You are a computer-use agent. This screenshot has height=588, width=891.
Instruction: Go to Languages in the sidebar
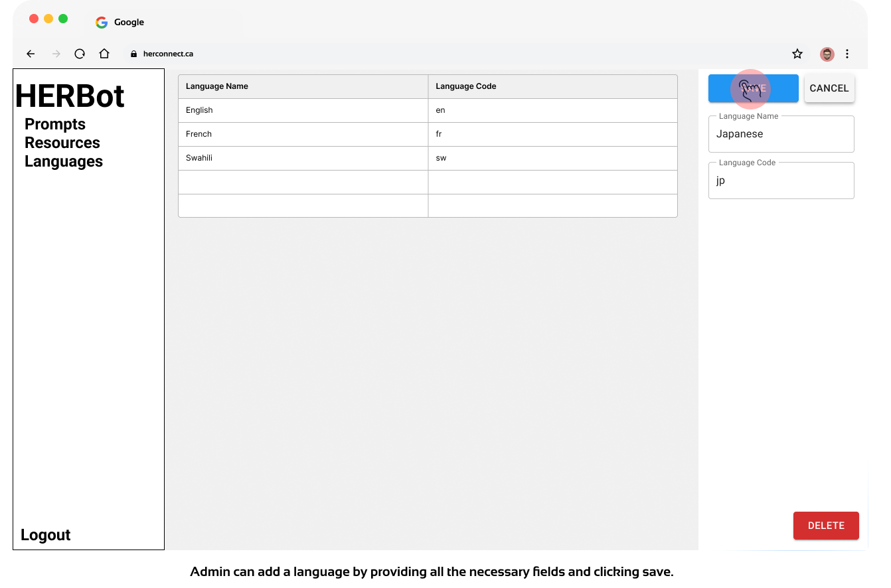click(x=64, y=161)
